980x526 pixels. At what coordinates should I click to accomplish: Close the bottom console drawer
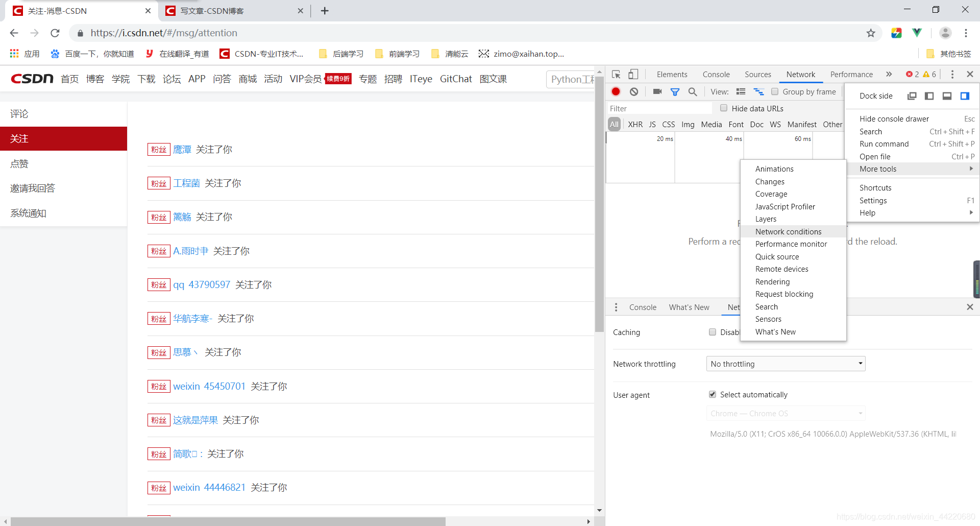pyautogui.click(x=970, y=307)
